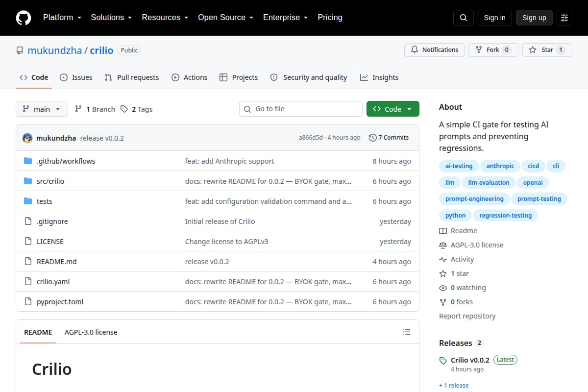The height and width of the screenshot is (392, 588).
Task: Click the pyproject.toml file icon
Action: [x=28, y=302]
